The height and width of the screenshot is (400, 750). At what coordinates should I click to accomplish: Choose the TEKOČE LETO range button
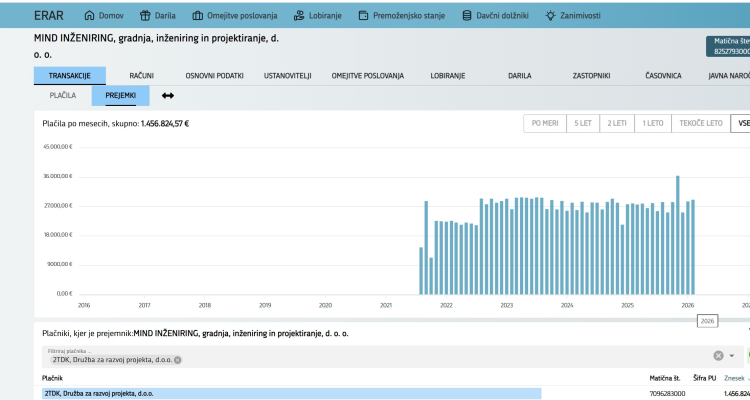[x=701, y=123]
